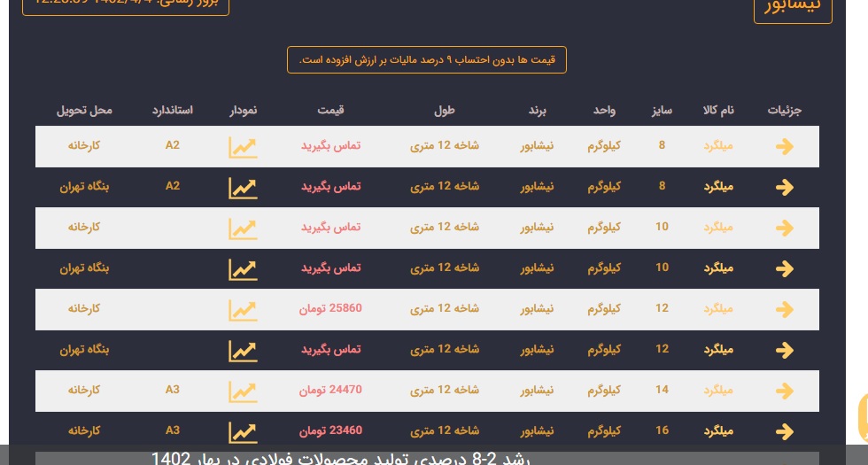Click the 'محل تحویل' column header
The image size is (868, 465).
click(x=85, y=111)
